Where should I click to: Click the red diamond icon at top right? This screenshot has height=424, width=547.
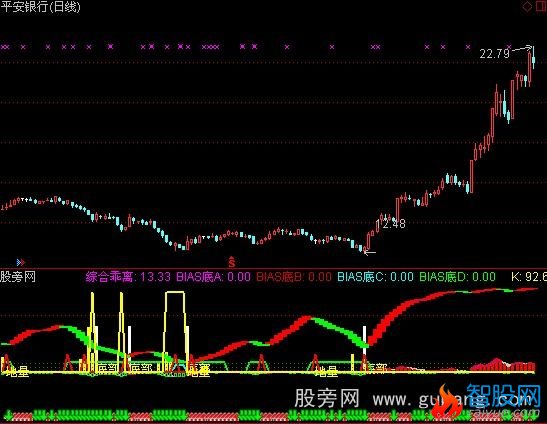(527, 6)
